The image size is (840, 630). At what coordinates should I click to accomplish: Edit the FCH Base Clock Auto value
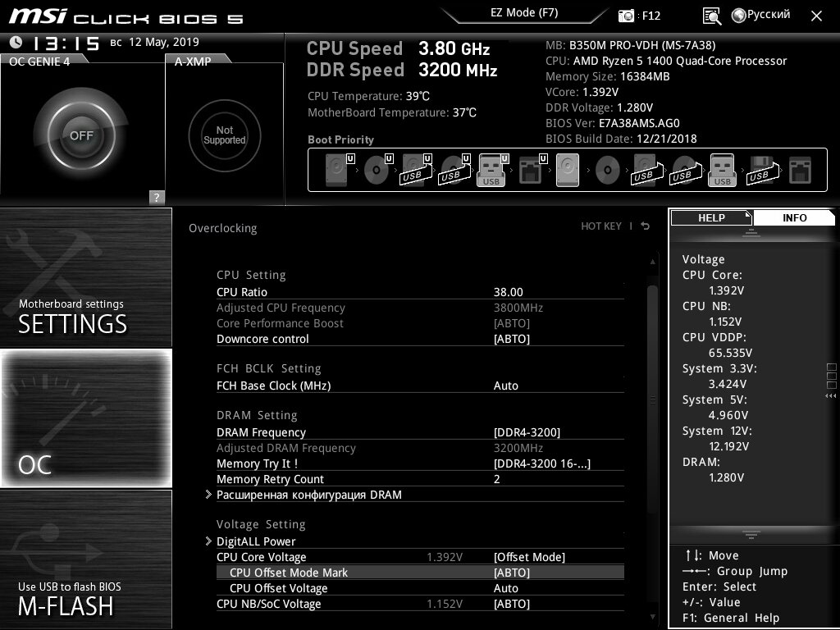click(x=505, y=386)
